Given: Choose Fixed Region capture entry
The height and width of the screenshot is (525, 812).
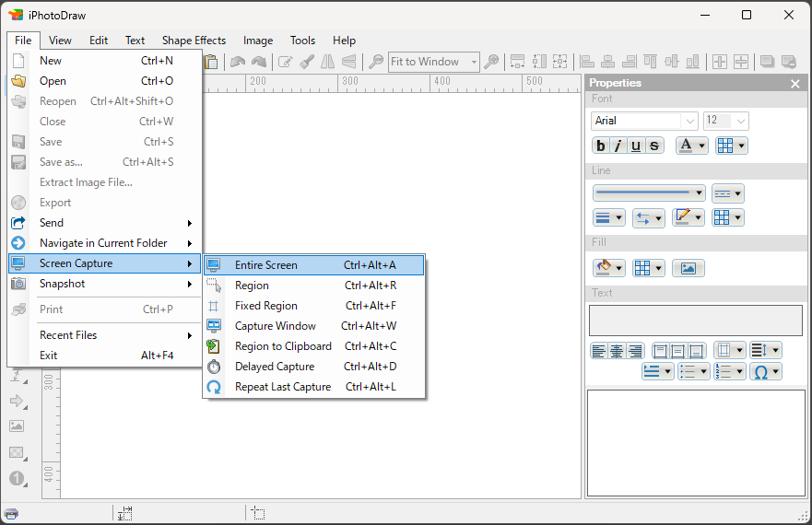Looking at the screenshot, I should click(313, 306).
